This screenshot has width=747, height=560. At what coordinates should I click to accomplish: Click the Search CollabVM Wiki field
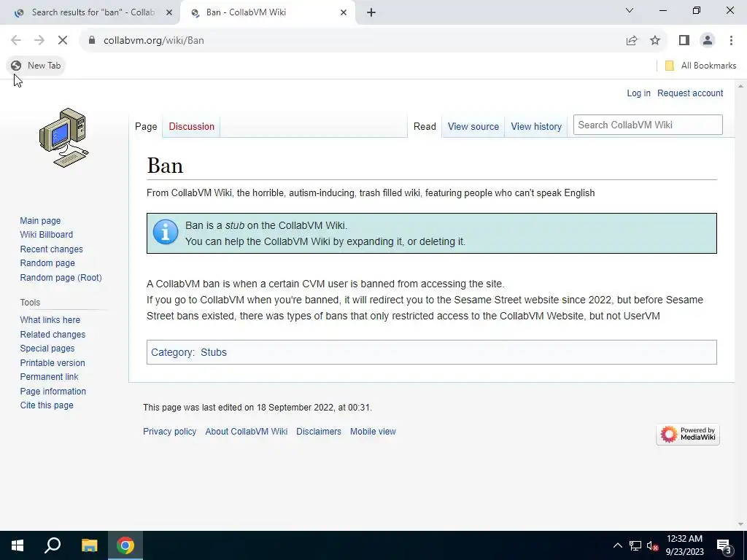[648, 125]
